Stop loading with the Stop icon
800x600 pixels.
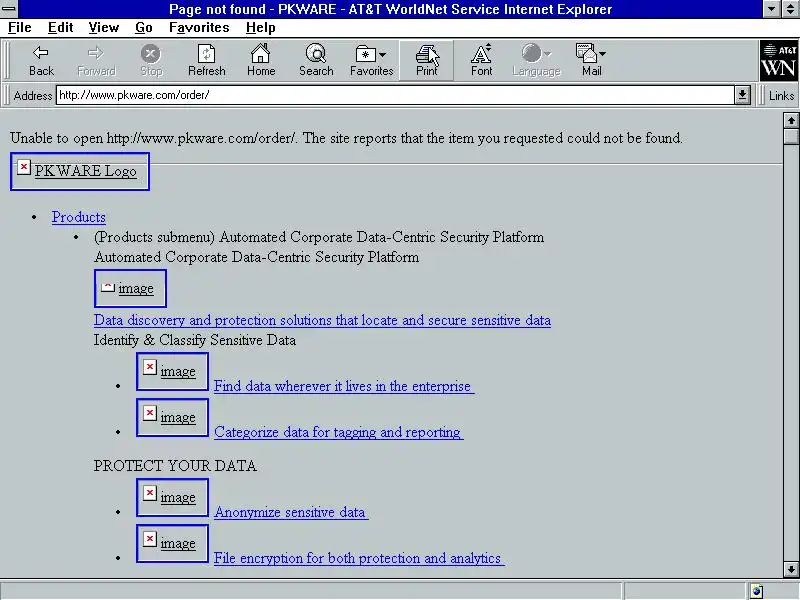tap(151, 60)
